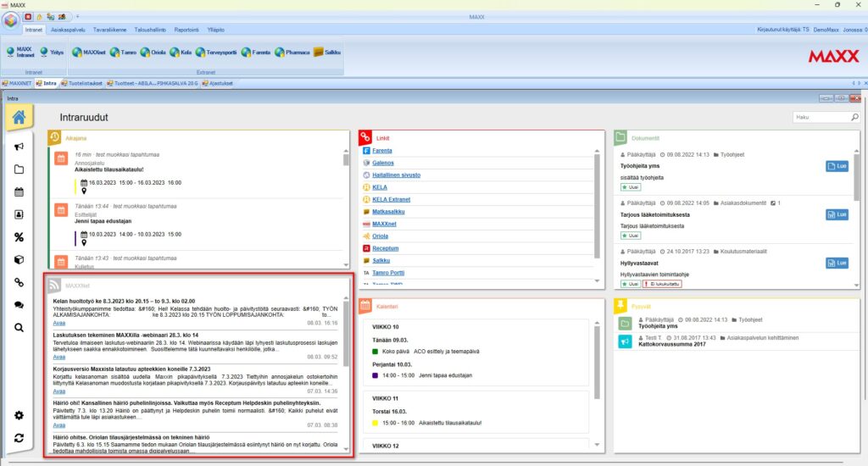This screenshot has width=868, height=466.
Task: Open the Galenos link
Action: pos(383,163)
